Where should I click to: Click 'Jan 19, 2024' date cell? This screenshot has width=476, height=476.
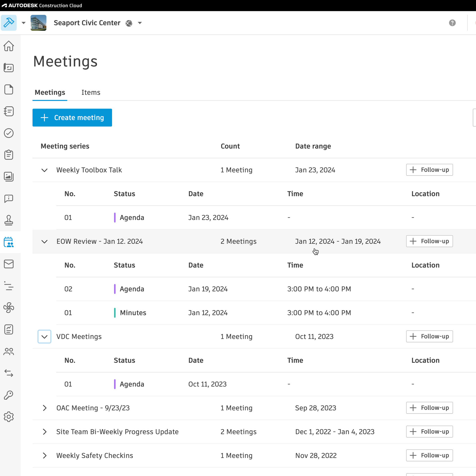[x=208, y=289]
